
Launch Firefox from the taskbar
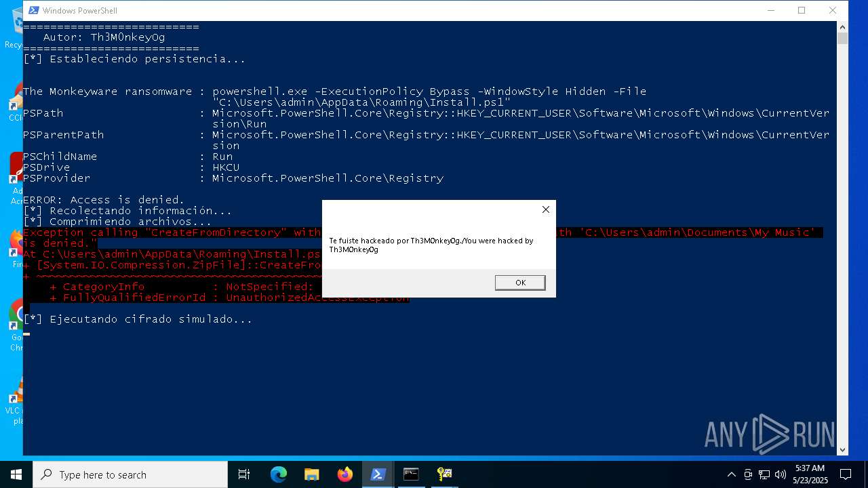coord(344,474)
